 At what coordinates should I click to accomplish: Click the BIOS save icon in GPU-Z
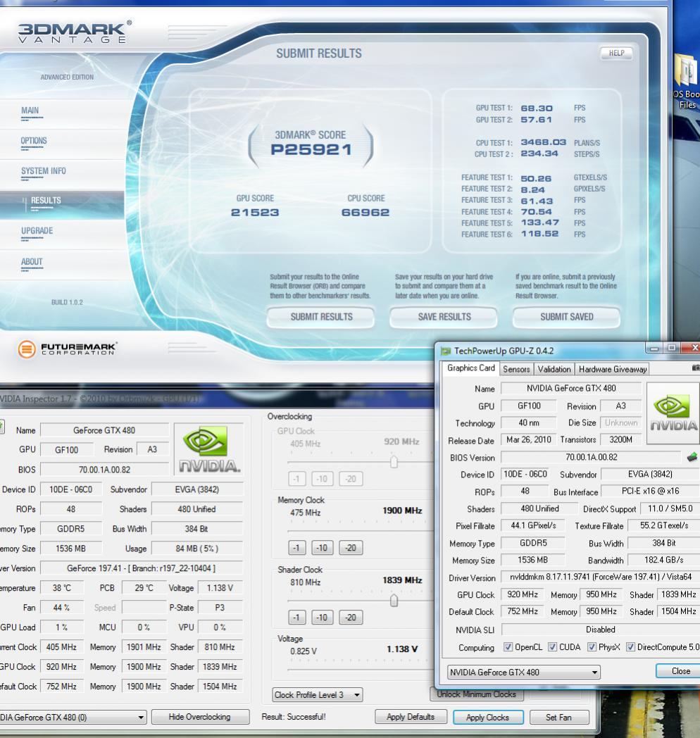[x=692, y=457]
